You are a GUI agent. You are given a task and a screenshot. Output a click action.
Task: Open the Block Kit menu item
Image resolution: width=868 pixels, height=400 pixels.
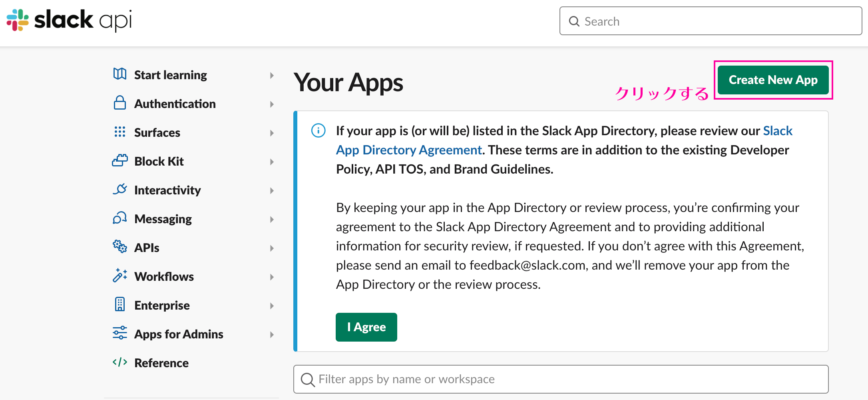[159, 162]
